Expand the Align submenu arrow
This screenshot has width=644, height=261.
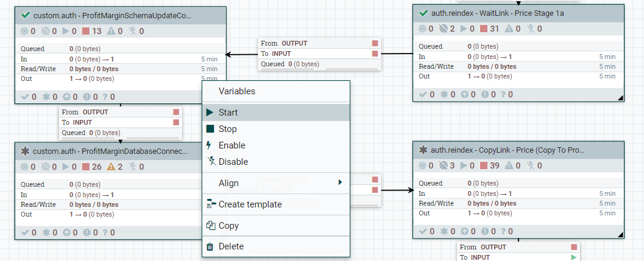[340, 182]
